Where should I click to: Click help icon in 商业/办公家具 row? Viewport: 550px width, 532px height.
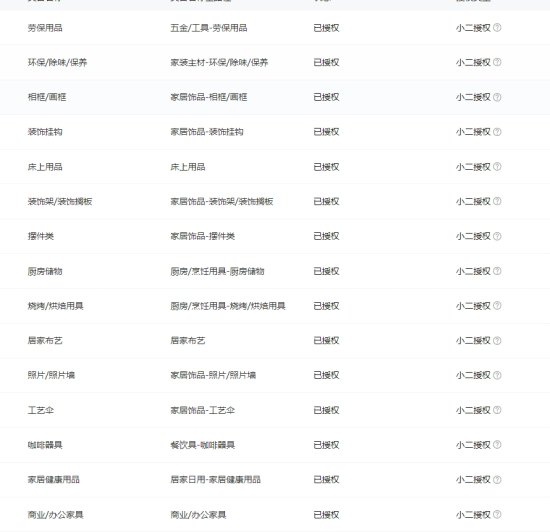click(497, 514)
